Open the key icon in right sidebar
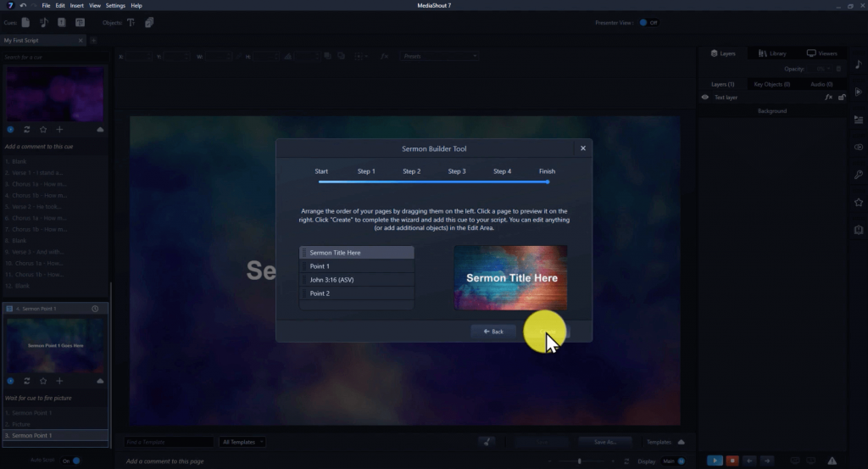Screen dimensions: 868x469 [x=859, y=175]
